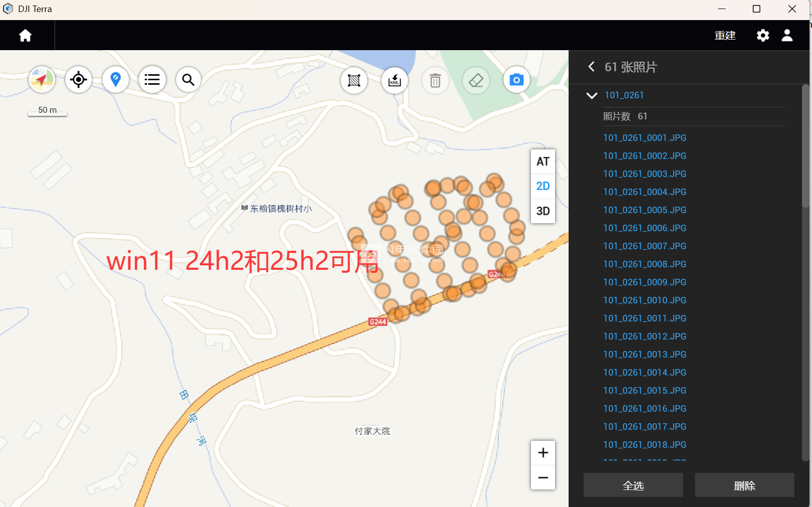Click the blue map pin icon
The height and width of the screenshot is (507, 812).
[x=115, y=80]
